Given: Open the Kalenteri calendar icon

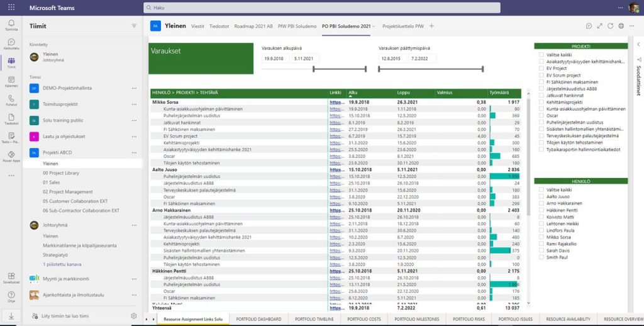Looking at the screenshot, I should pos(11,80).
